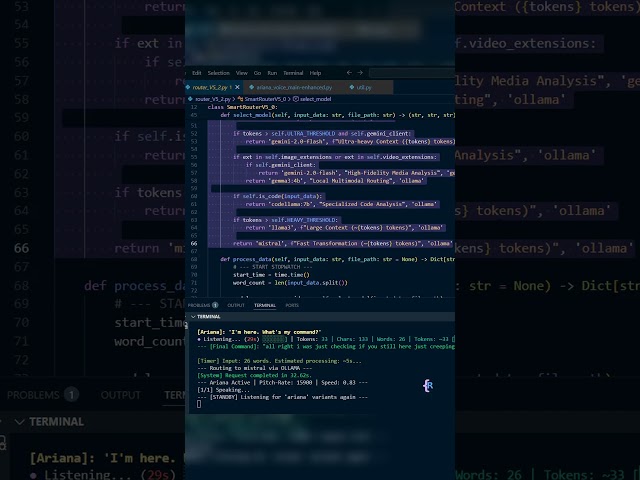Image resolution: width=640 pixels, height=480 pixels.
Task: Click the terminal cursor prompt
Action: (x=199, y=404)
